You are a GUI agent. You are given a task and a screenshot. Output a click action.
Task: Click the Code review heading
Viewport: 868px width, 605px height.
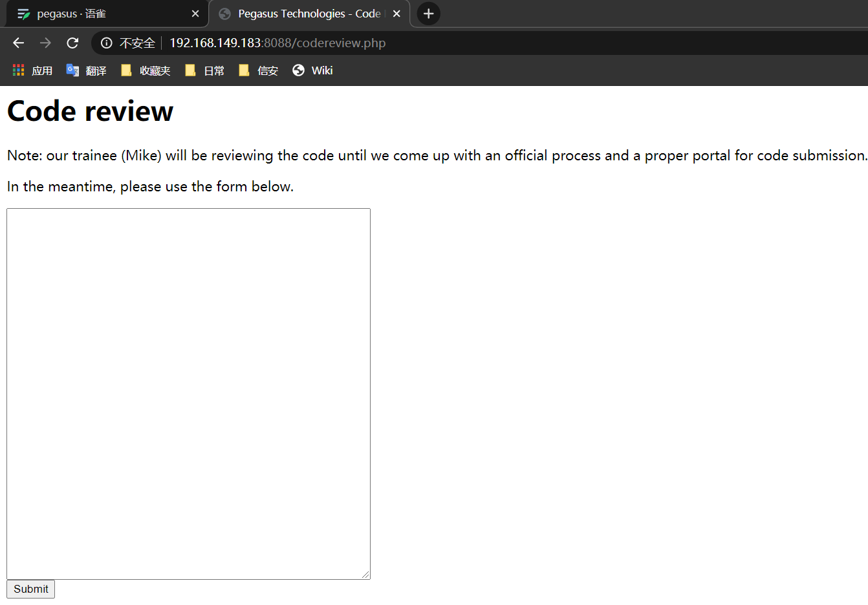point(90,111)
